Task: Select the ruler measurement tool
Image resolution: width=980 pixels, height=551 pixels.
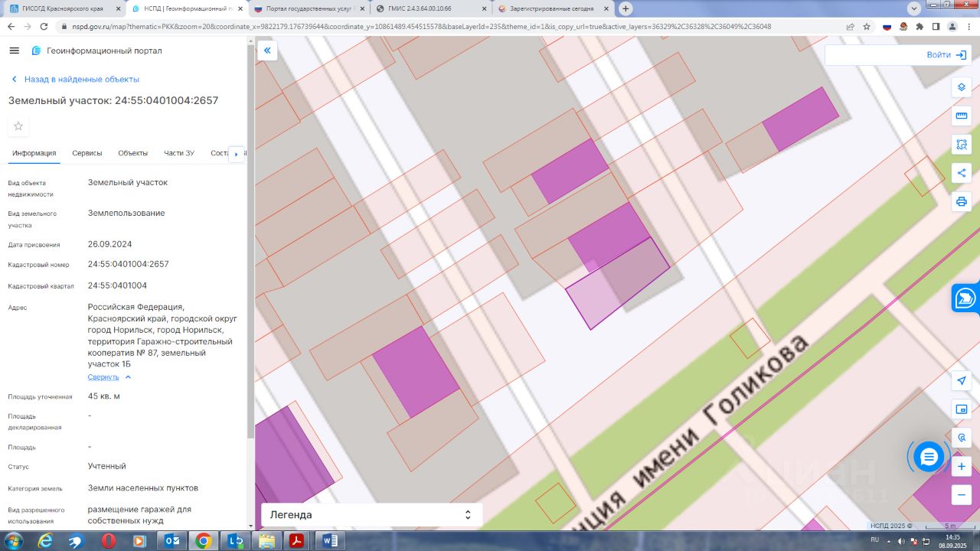Action: tap(962, 116)
